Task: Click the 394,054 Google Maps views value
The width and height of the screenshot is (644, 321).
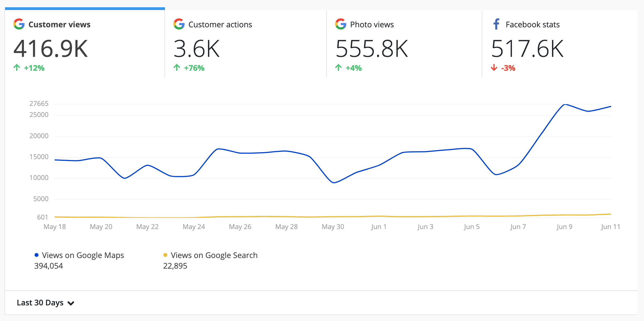Action: 49,266
